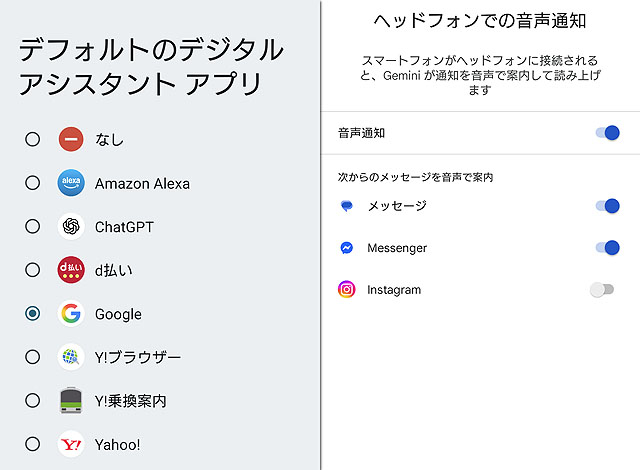Turn off the 音声通知 toggle

[x=606, y=132]
